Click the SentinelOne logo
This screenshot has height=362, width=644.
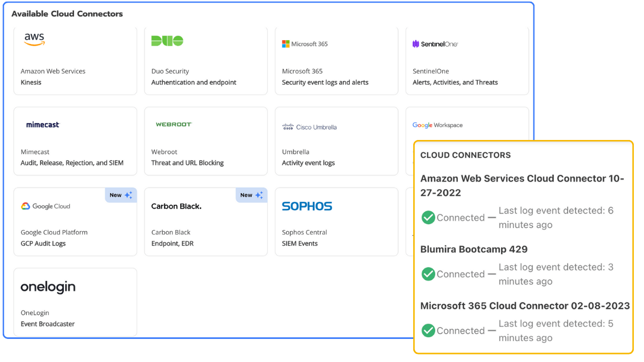435,43
